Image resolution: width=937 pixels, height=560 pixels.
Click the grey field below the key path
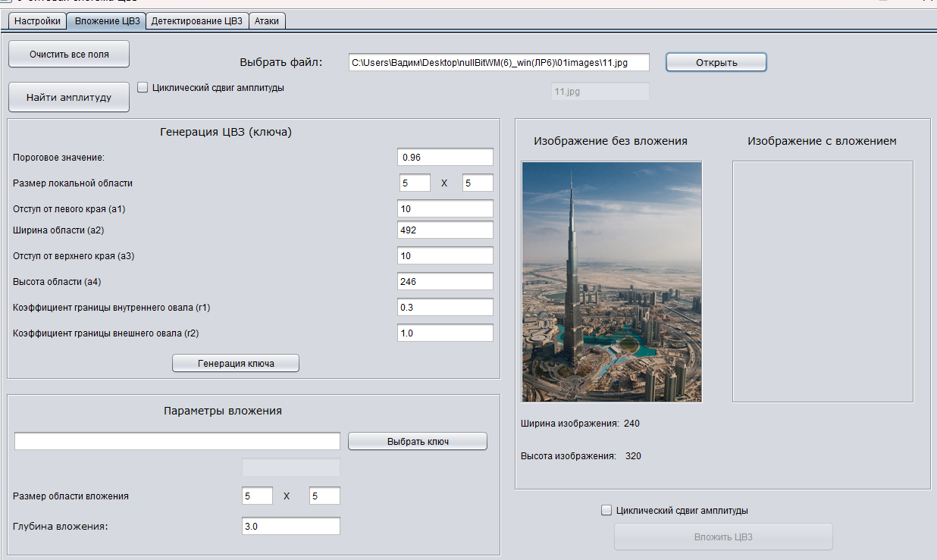[291, 467]
